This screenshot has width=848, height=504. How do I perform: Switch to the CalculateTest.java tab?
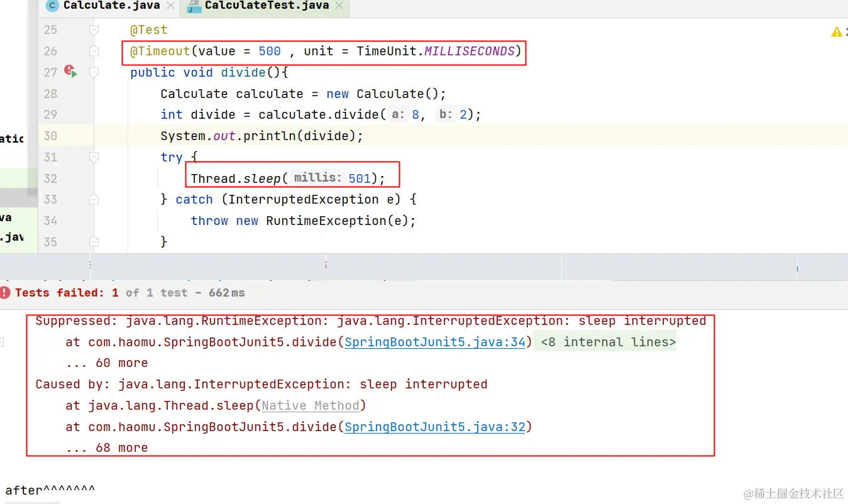coord(267,6)
